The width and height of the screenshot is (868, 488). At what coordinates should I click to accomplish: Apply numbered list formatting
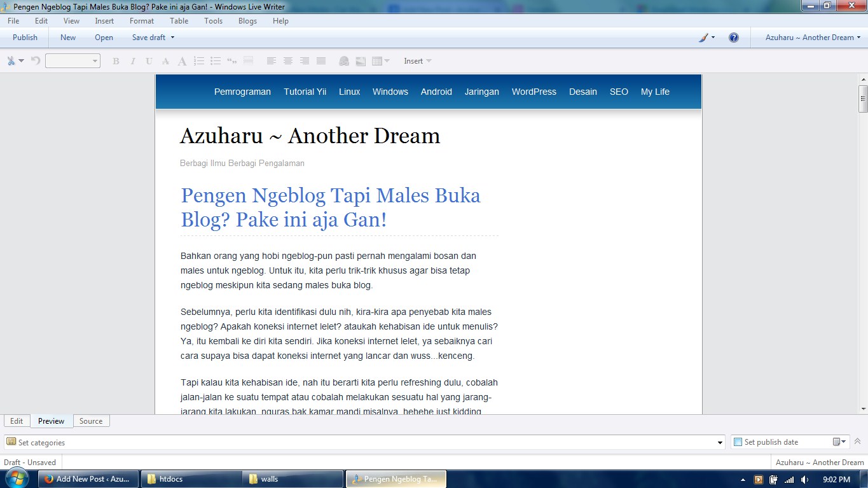coord(199,61)
